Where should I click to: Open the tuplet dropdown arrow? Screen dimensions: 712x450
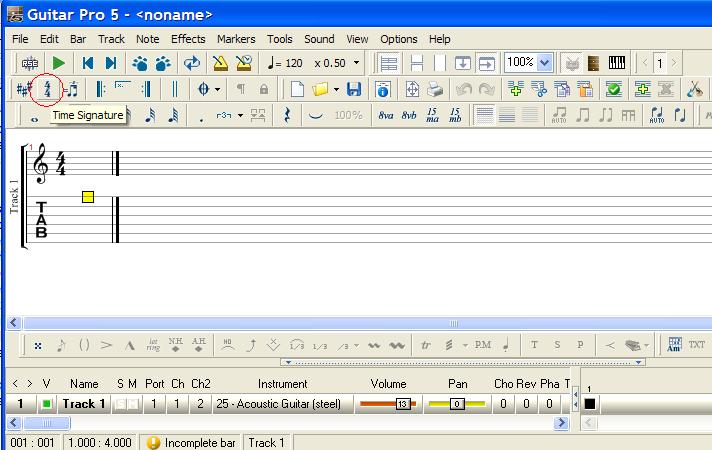click(240, 115)
